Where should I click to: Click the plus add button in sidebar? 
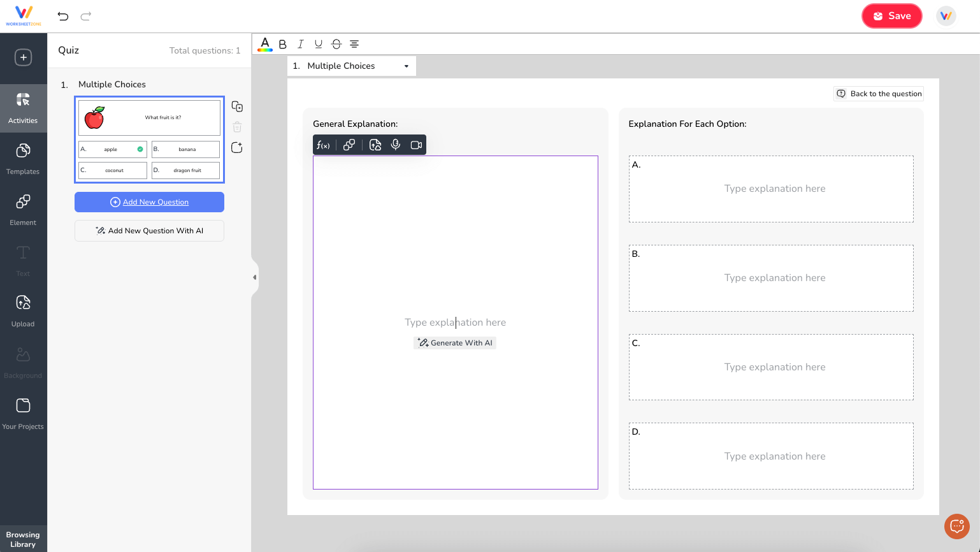pyautogui.click(x=24, y=57)
